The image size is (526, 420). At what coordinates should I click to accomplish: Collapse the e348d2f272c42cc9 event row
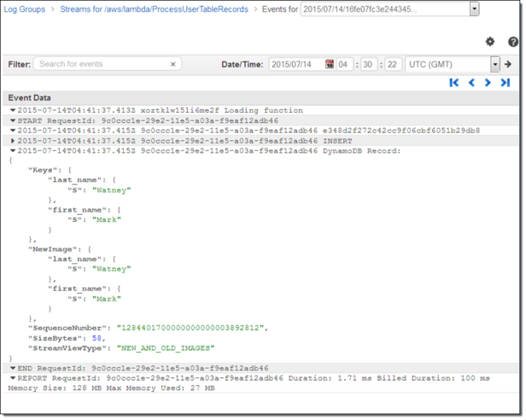point(13,131)
